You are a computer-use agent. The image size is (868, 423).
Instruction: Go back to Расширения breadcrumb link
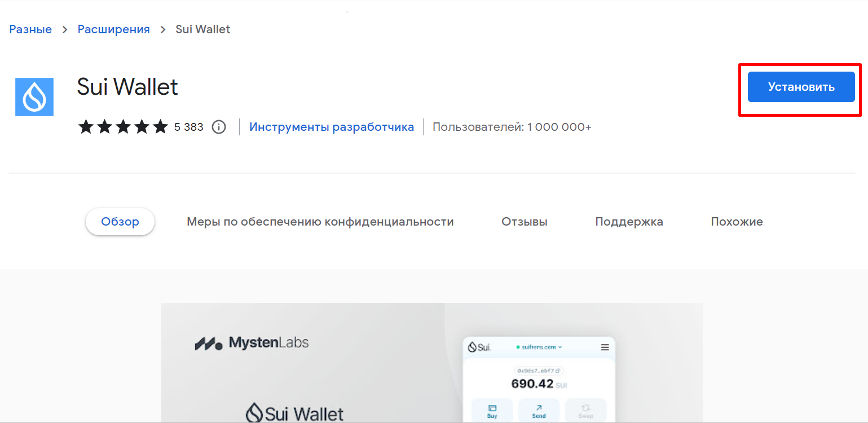tap(113, 29)
